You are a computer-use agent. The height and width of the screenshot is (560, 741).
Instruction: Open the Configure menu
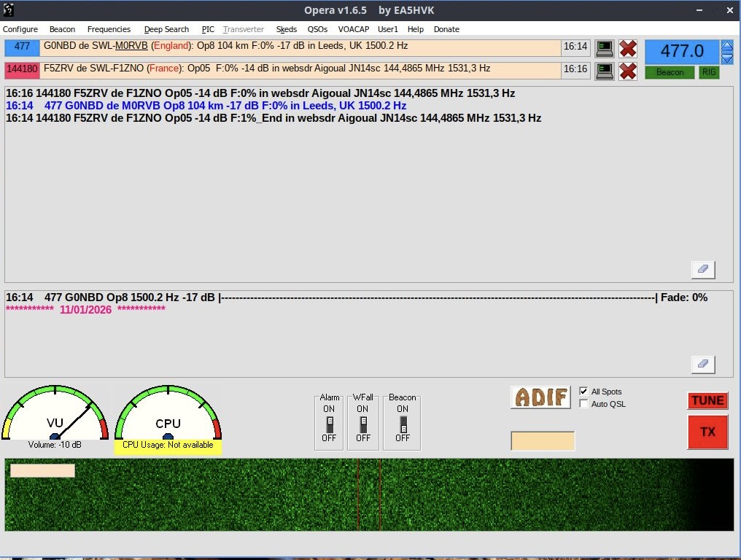click(x=20, y=29)
